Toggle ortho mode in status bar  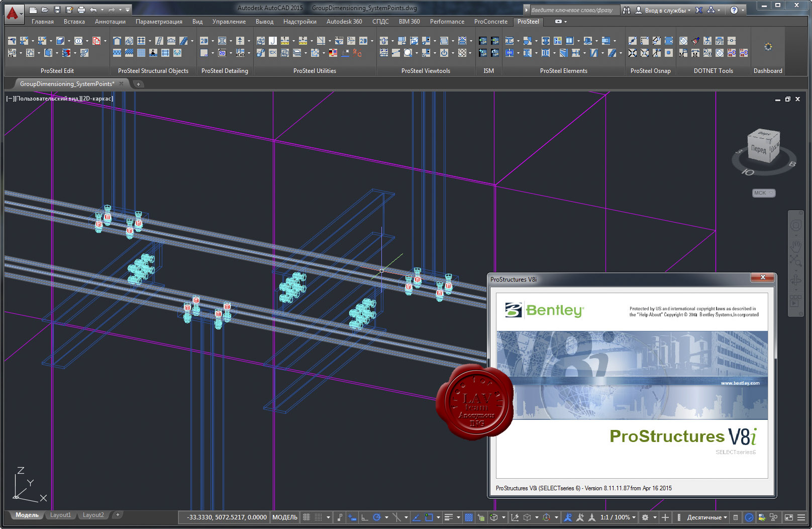click(x=365, y=517)
